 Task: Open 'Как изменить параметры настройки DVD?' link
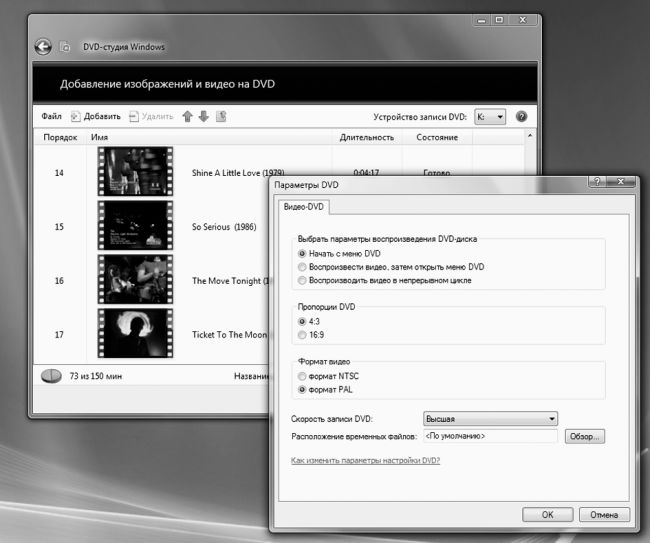pos(365,461)
